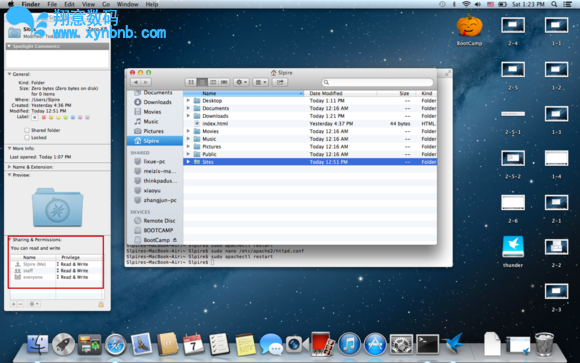Select the BootCamp pumpkin desktop icon

pyautogui.click(x=469, y=26)
